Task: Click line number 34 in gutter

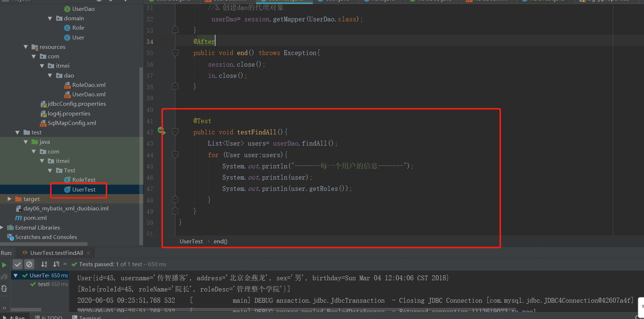Action: (150, 42)
